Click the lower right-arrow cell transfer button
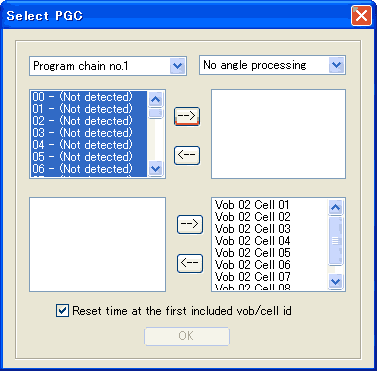 click(190, 224)
